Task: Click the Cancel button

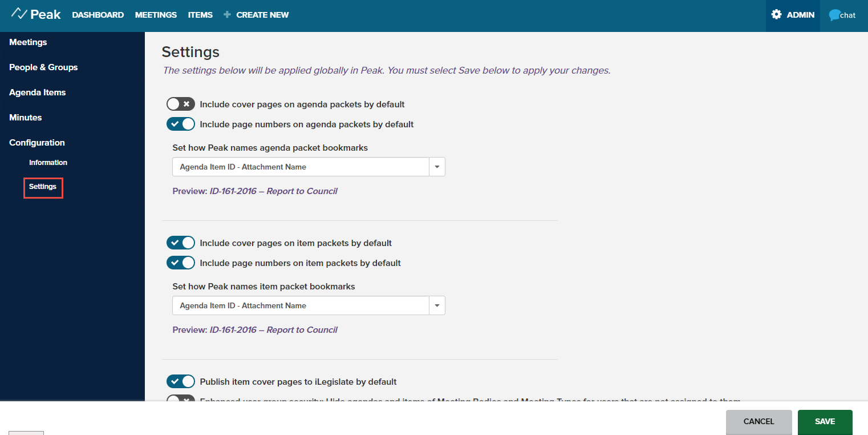Action: (759, 422)
